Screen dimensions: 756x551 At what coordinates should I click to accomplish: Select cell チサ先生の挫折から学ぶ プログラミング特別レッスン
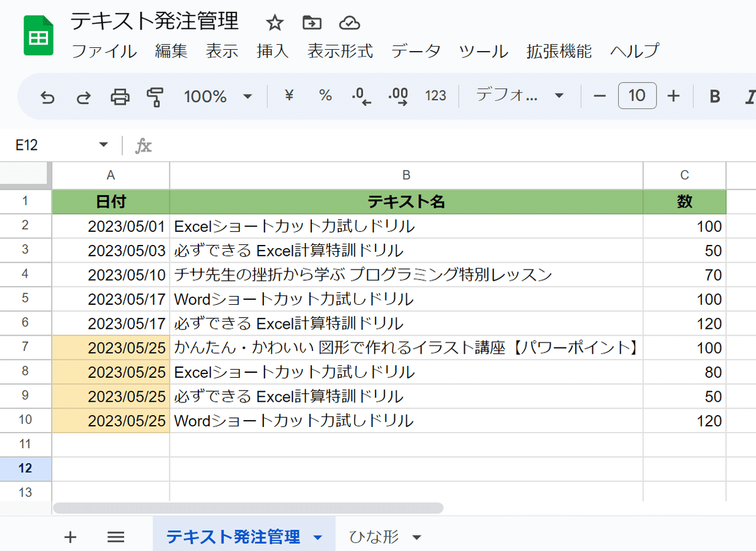click(406, 275)
